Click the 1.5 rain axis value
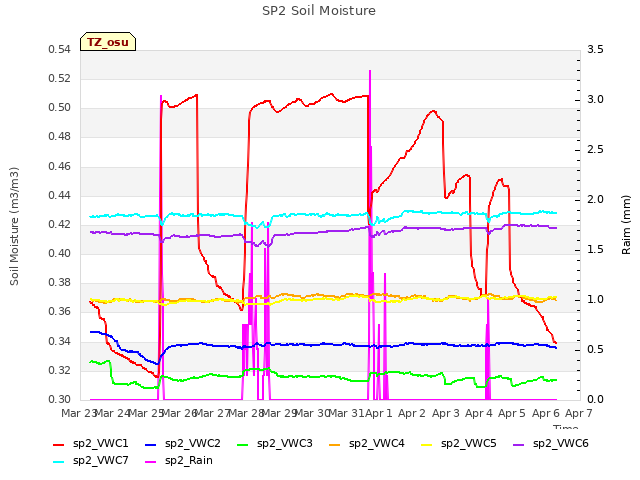 coord(596,250)
